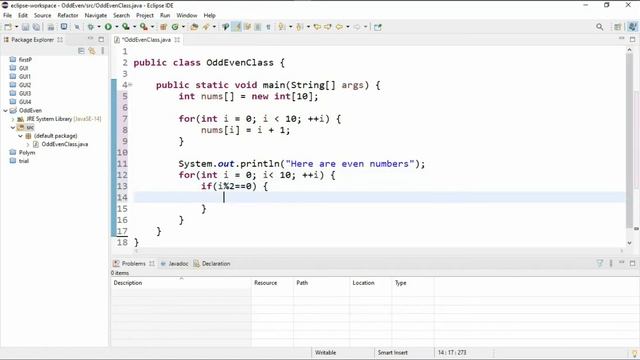Screen dimensions: 640x360
Task: Sort by the Resource column header
Action: pos(272,282)
